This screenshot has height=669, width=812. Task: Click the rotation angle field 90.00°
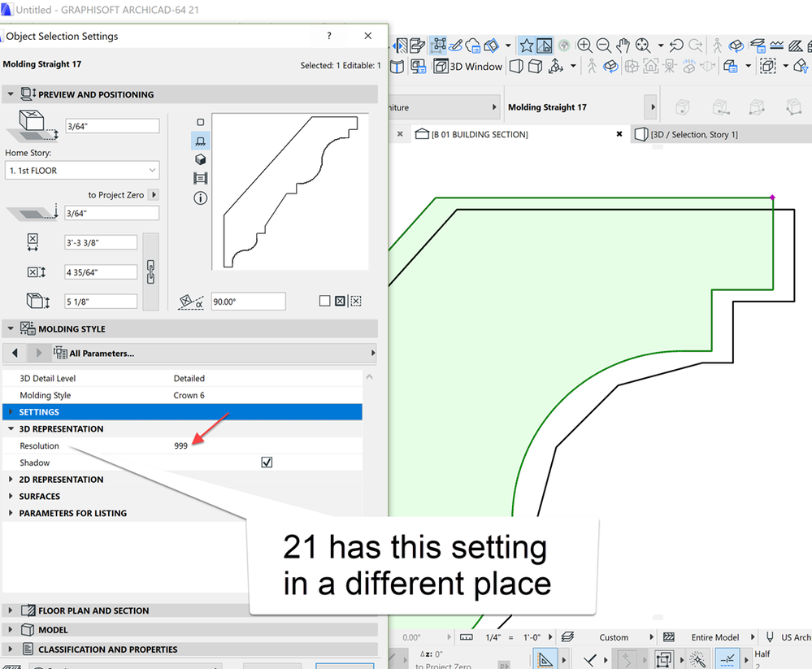(x=248, y=302)
